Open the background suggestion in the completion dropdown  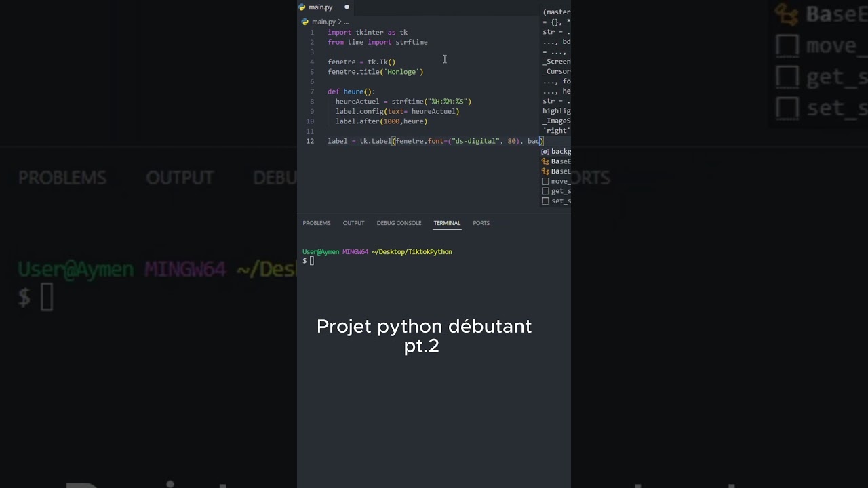pyautogui.click(x=560, y=151)
